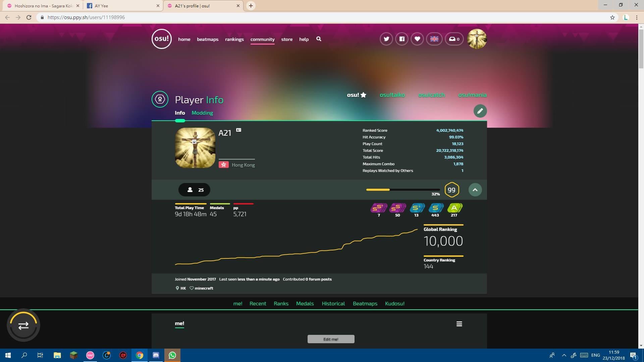
Task: Click the card icon next to A21
Action: [238, 130]
